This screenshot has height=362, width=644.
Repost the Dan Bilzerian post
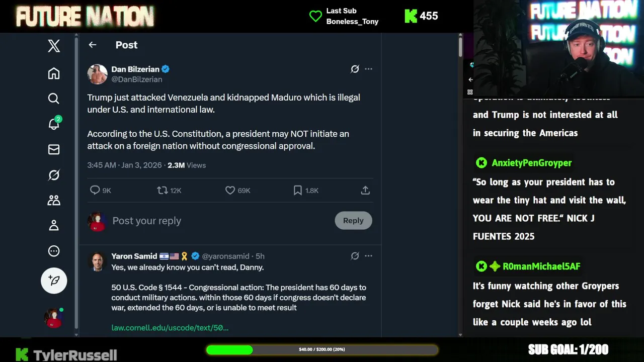coord(162,190)
